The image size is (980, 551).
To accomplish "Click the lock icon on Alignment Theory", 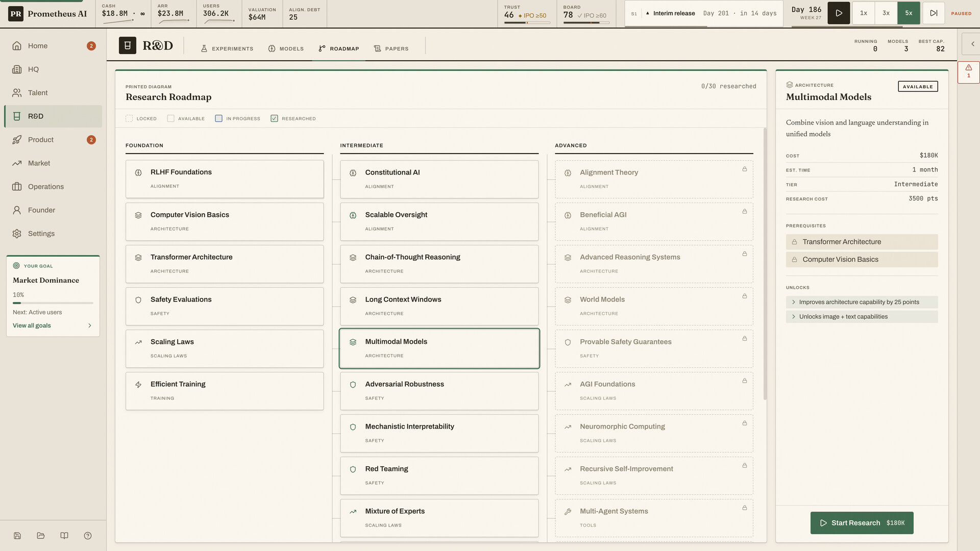I will tap(745, 169).
